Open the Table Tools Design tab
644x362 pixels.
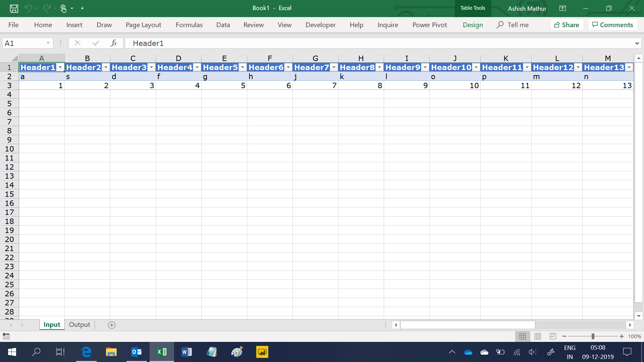click(x=473, y=25)
